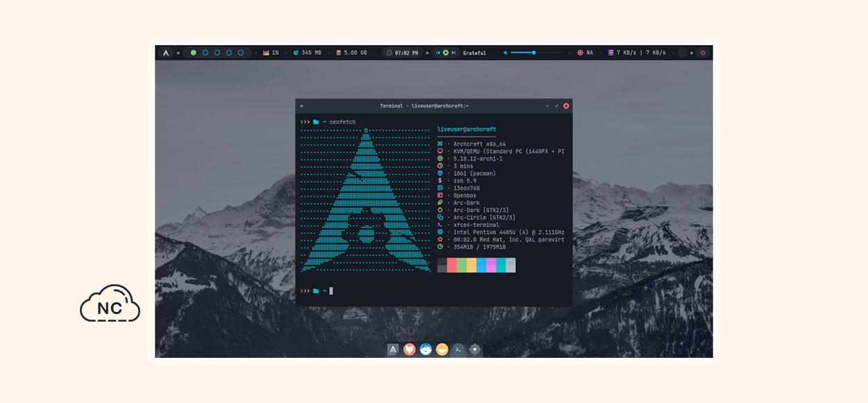Click the uptime clock icon beside 3 mins
This screenshot has height=403, width=868.
(440, 166)
